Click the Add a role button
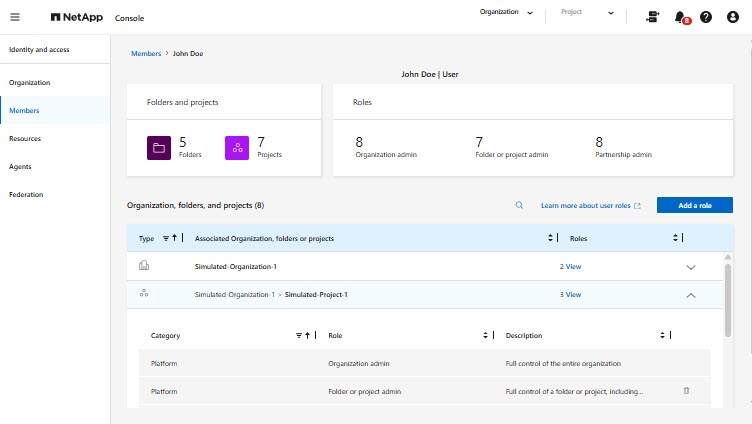752x424 pixels. click(x=694, y=205)
